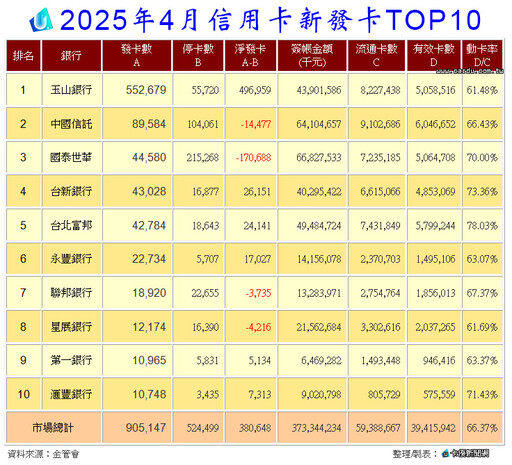Select bank name 永豐銀行
This screenshot has height=465, width=512.
click(x=71, y=259)
